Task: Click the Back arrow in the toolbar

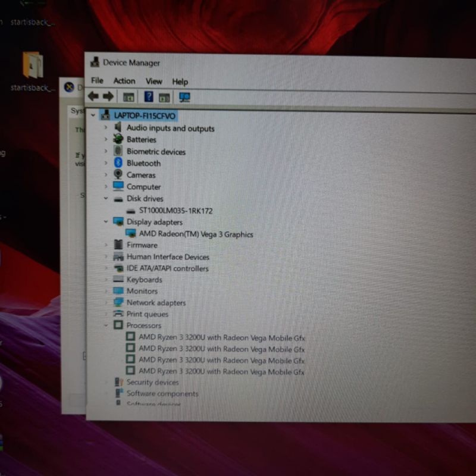Action: coord(93,96)
